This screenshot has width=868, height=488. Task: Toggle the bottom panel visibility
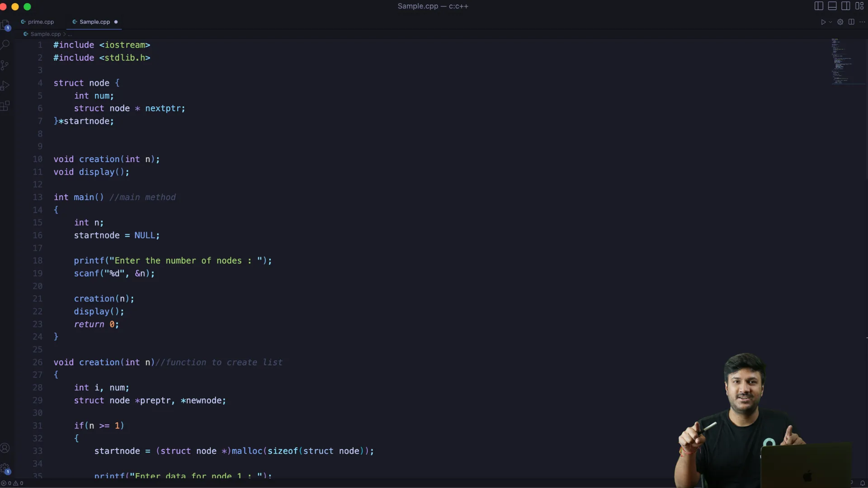832,6
